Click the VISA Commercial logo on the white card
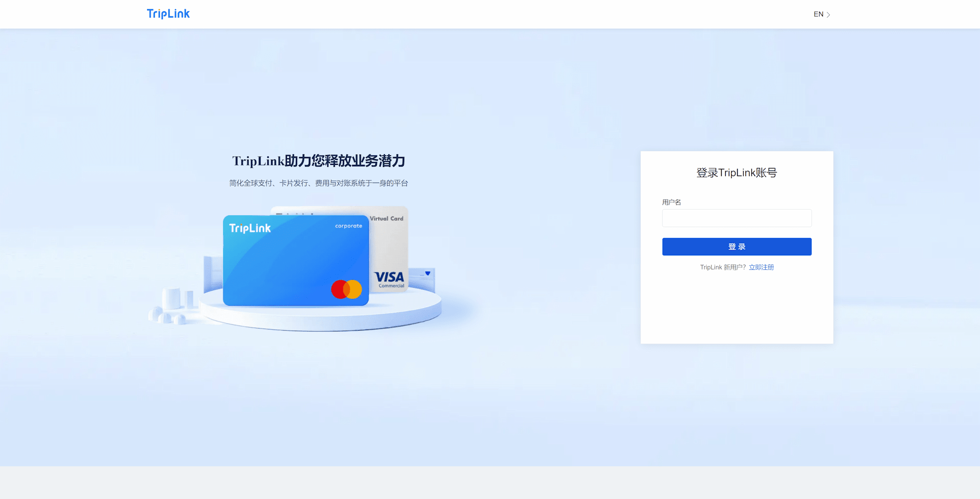 click(389, 280)
